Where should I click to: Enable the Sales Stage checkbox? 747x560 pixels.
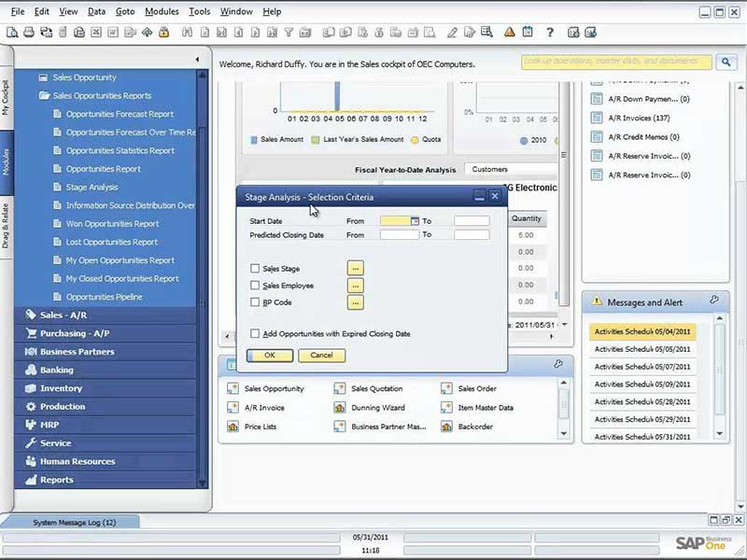click(x=255, y=269)
